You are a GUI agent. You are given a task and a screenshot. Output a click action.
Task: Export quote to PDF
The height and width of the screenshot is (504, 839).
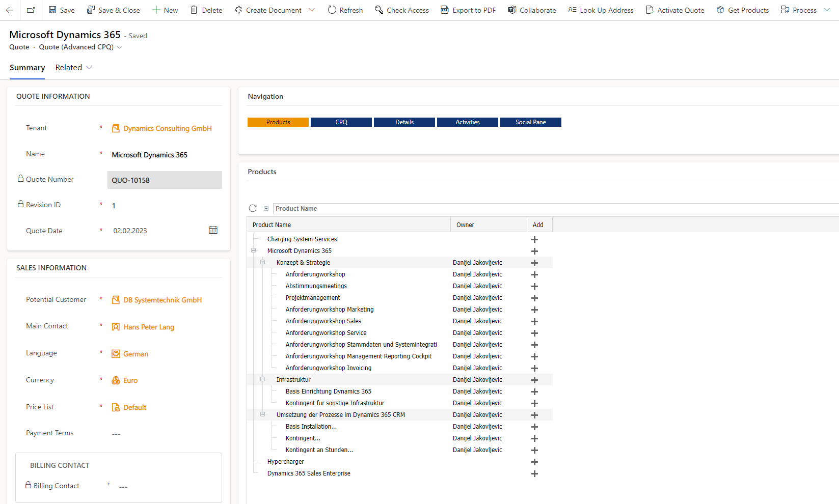click(468, 10)
